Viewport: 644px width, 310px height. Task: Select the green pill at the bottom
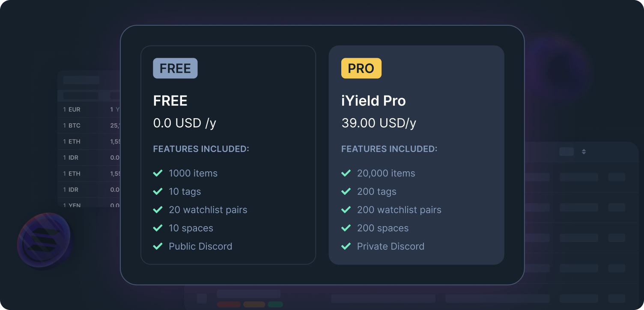(x=275, y=304)
